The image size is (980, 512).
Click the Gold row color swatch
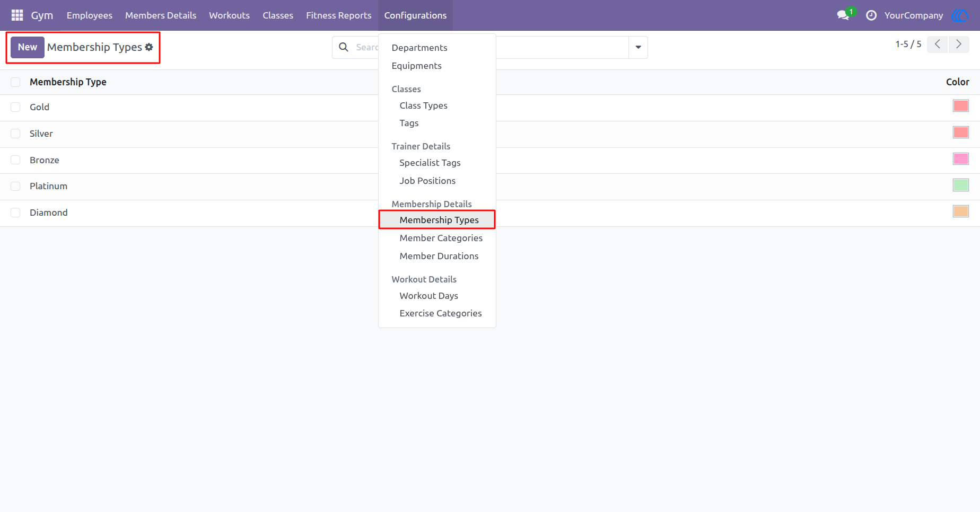point(960,106)
